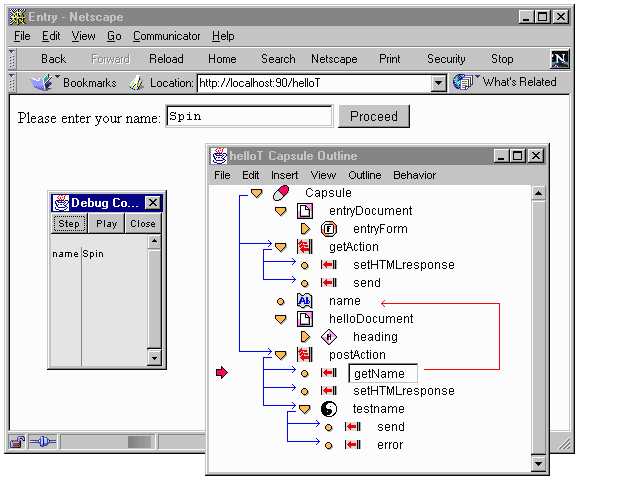Click the Back toolbar button
Screen dimensions: 640x480
pyautogui.click(x=53, y=59)
